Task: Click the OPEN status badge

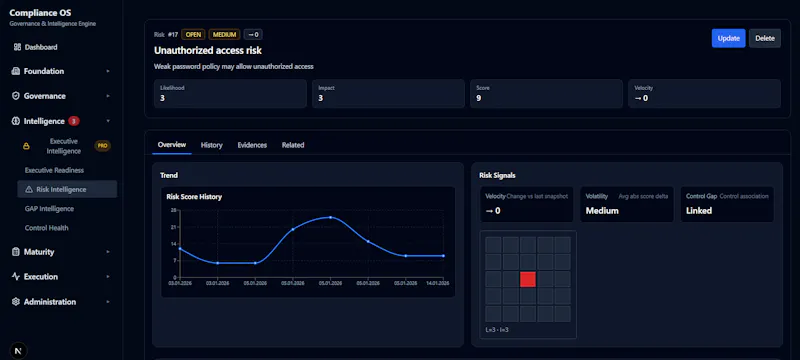Action: pyautogui.click(x=193, y=35)
